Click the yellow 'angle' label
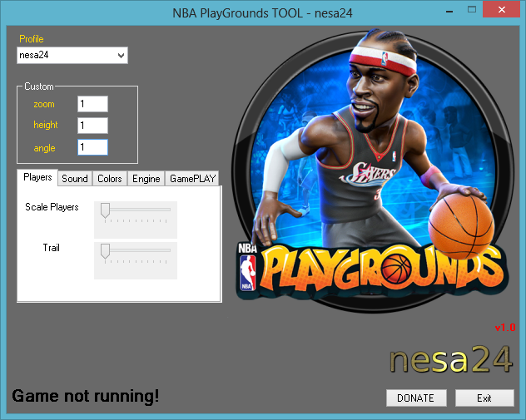Viewport: 526px width, 420px height. click(44, 148)
